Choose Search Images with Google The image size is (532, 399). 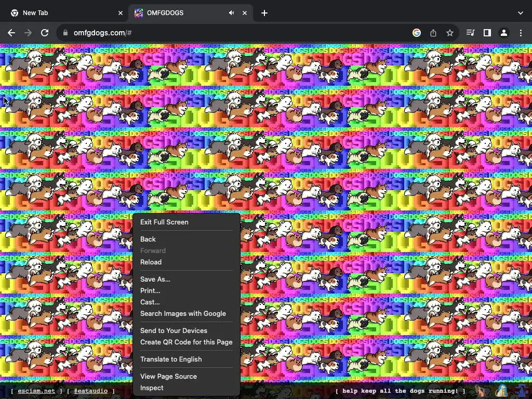click(x=187, y=313)
